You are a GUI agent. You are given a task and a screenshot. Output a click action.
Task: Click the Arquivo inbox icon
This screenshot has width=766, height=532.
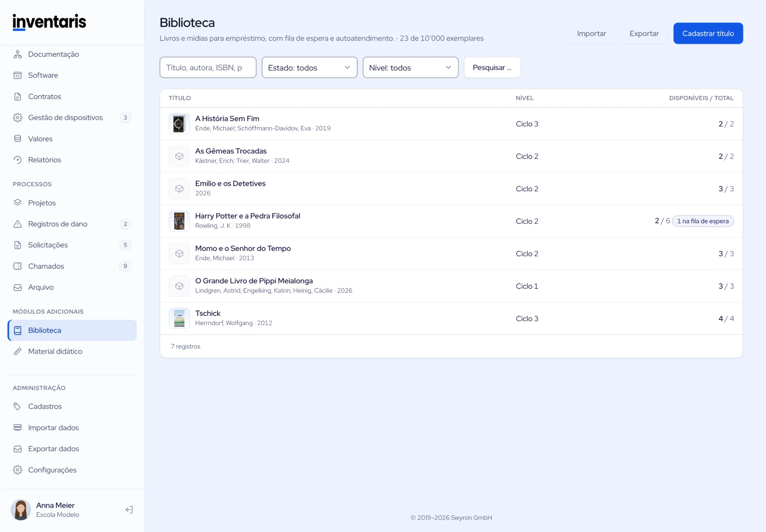18,287
